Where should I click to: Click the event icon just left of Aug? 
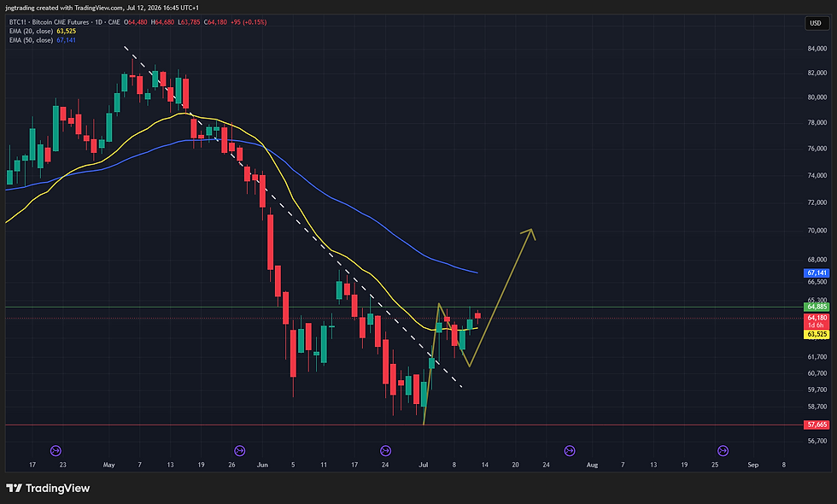570,451
